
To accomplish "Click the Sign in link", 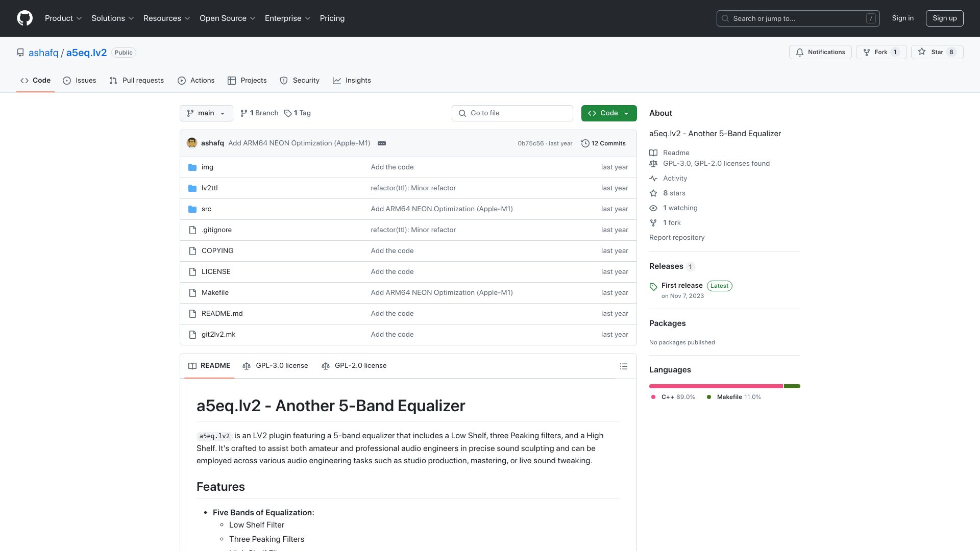I will 902,18.
